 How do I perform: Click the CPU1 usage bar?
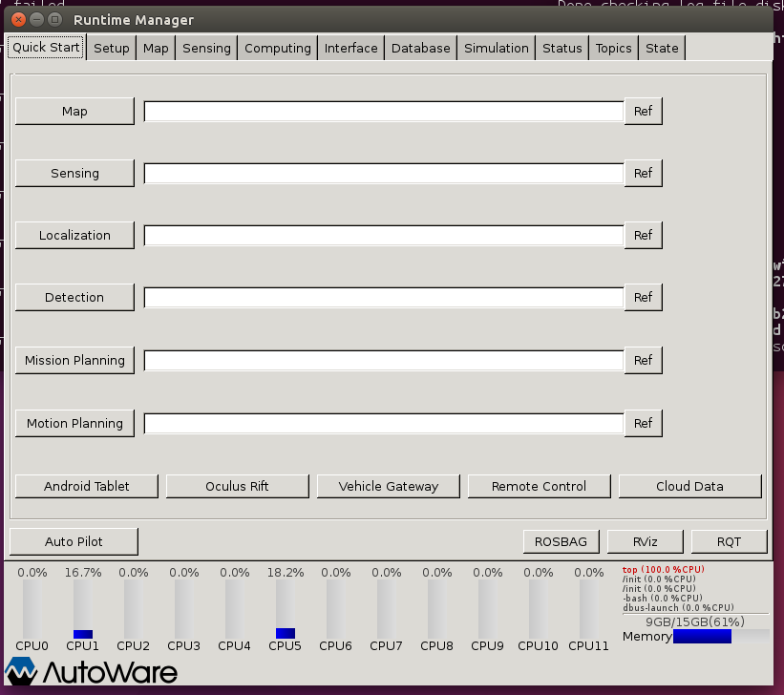(83, 609)
